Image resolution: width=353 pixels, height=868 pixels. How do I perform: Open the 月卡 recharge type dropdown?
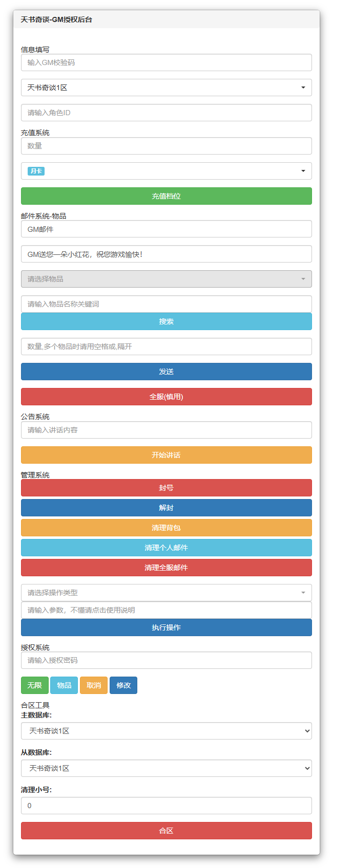point(166,171)
